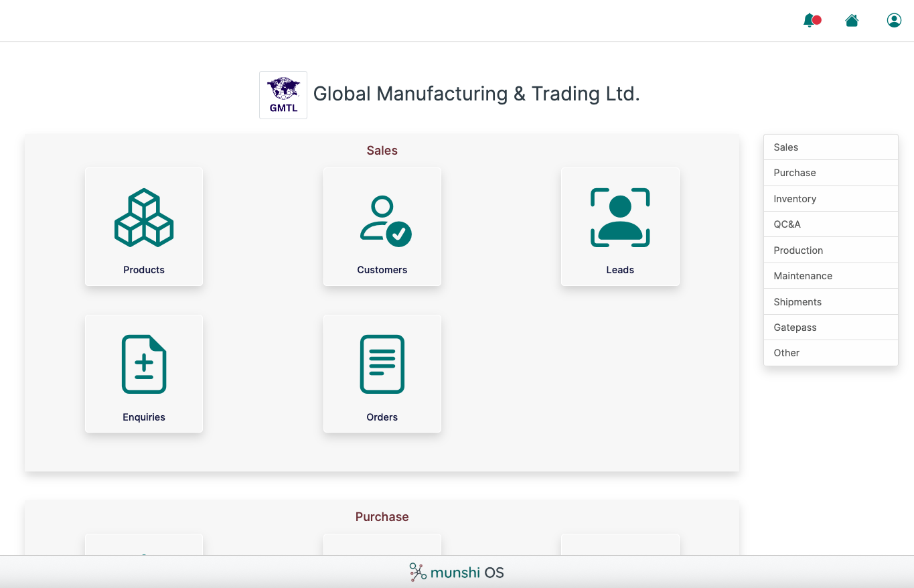This screenshot has height=588, width=914.
Task: Click the notifications bell icon
Action: click(811, 20)
